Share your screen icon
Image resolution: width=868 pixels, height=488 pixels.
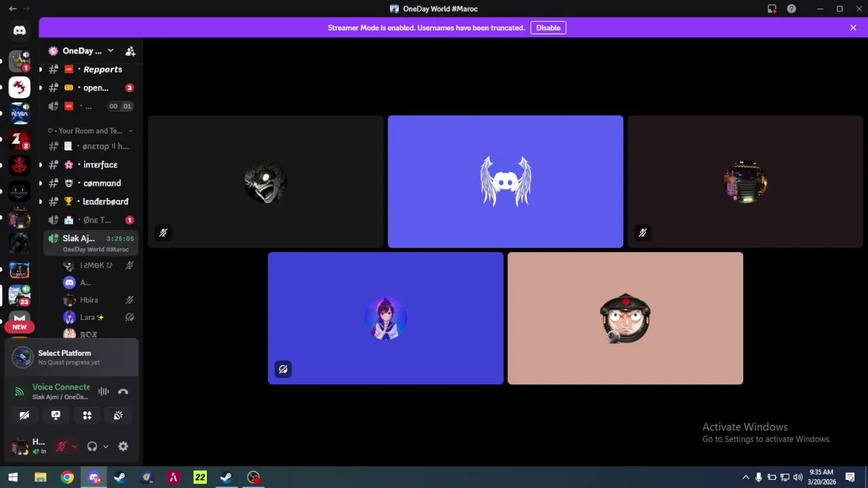tap(56, 415)
